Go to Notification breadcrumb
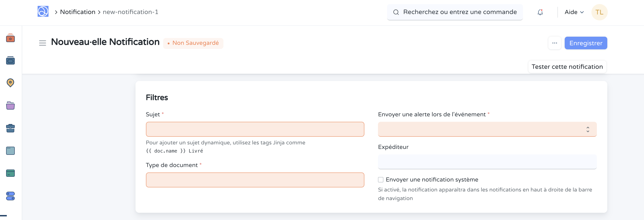 [x=78, y=12]
